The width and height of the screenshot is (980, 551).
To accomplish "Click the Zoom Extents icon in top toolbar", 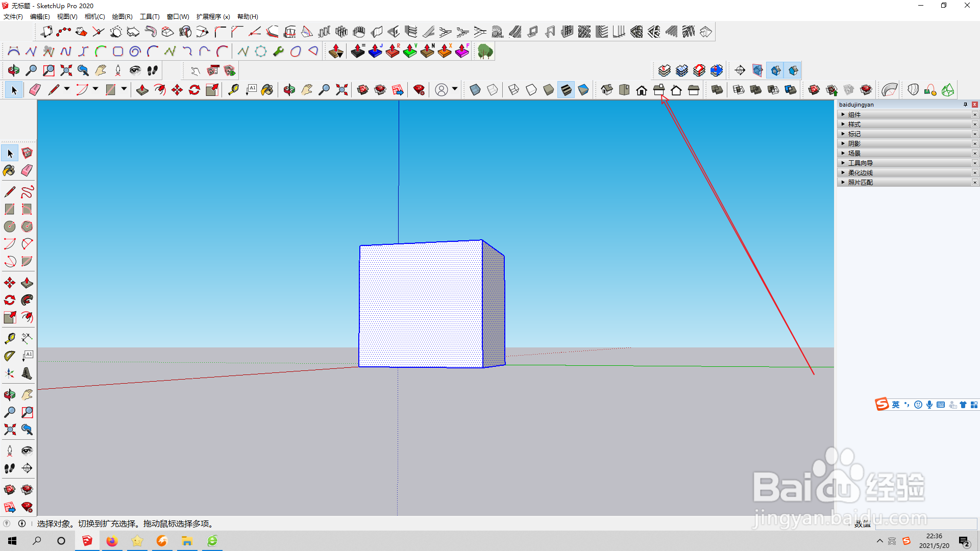I will coord(341,90).
